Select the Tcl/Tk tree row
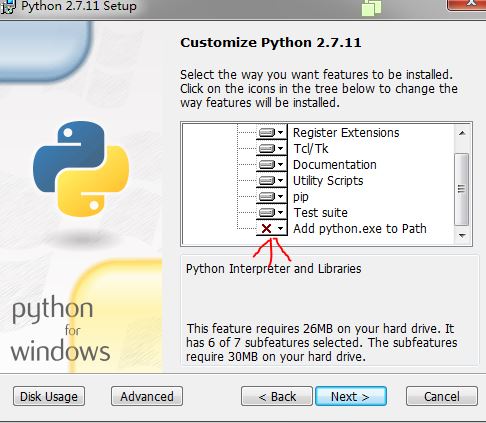Screen dimensions: 486x423 pos(311,149)
